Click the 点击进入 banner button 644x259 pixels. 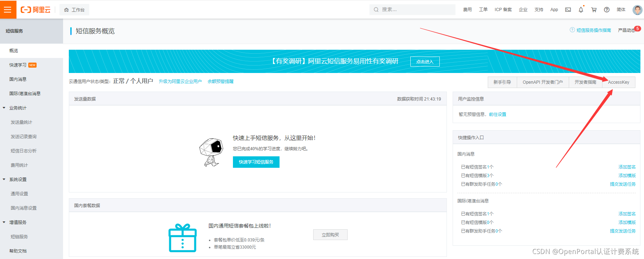point(425,62)
